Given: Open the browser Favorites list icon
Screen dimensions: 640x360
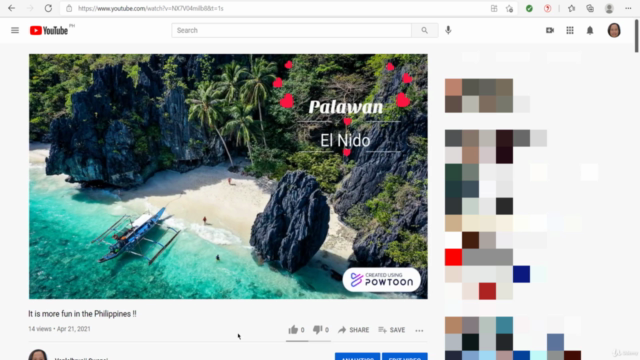Looking at the screenshot, I should click(x=571, y=8).
